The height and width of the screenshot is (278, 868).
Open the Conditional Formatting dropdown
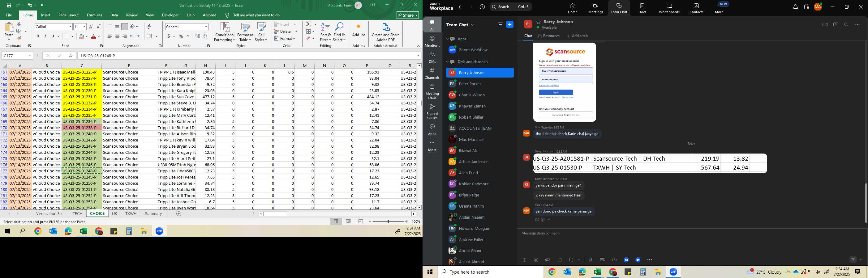(x=225, y=32)
